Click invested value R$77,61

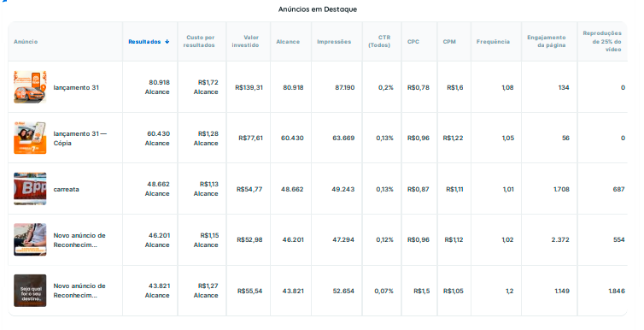[x=250, y=138]
